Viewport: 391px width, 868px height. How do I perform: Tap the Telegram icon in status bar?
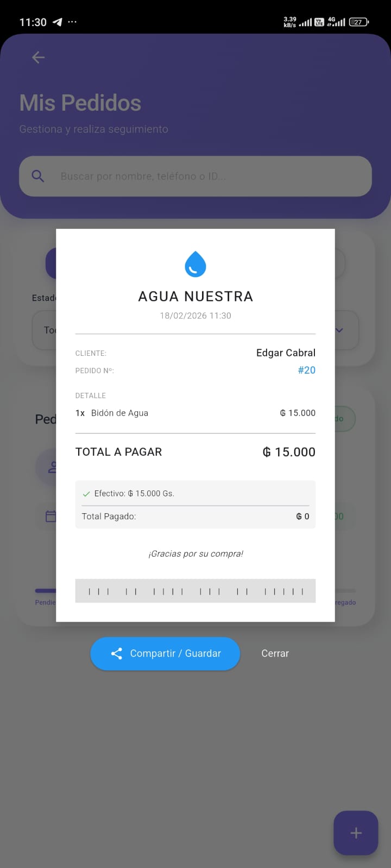tap(57, 22)
